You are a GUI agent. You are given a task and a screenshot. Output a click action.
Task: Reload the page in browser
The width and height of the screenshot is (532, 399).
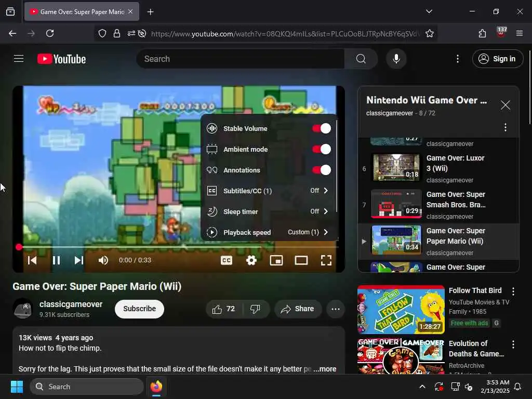pos(50,33)
